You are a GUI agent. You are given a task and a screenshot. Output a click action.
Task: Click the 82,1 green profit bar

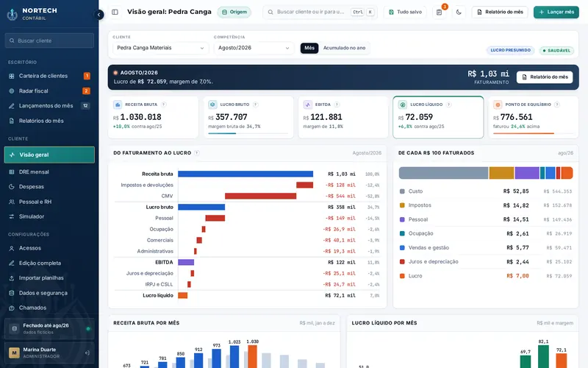tap(543, 357)
